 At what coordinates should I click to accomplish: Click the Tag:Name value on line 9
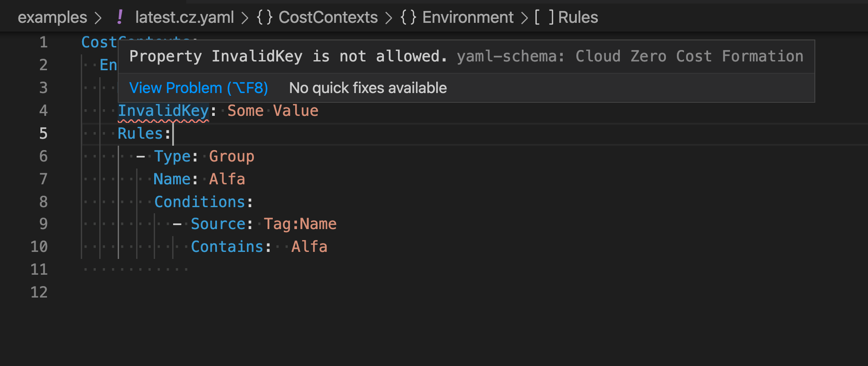coord(300,224)
